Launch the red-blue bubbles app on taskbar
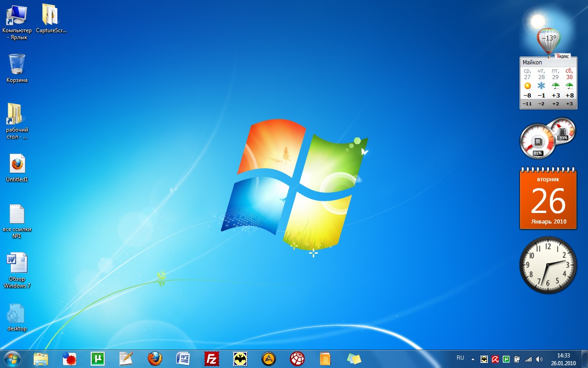 69,359
